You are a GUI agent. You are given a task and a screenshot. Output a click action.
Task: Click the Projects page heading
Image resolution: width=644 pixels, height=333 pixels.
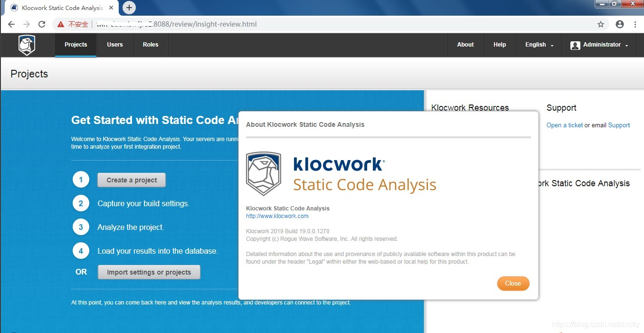pyautogui.click(x=29, y=74)
